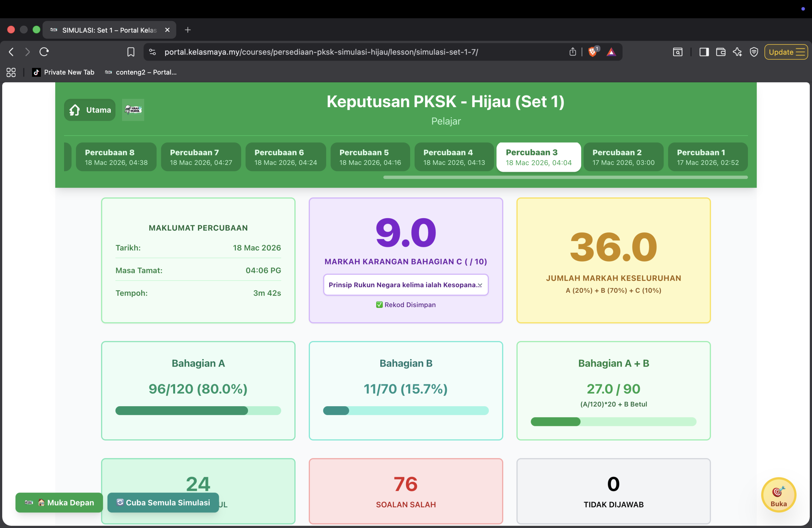Image resolution: width=812 pixels, height=528 pixels.
Task: Click the Tarikh 18 Mac 2026 value
Action: 257,248
